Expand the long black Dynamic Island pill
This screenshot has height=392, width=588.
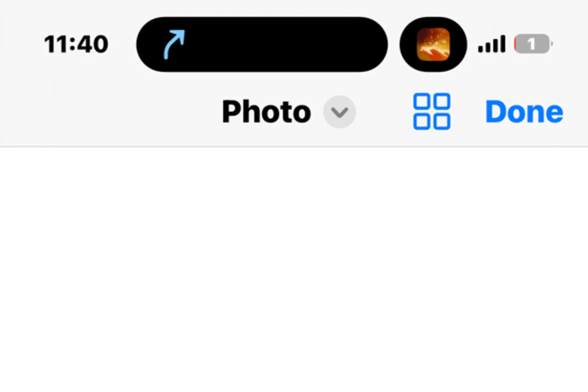[x=262, y=44]
